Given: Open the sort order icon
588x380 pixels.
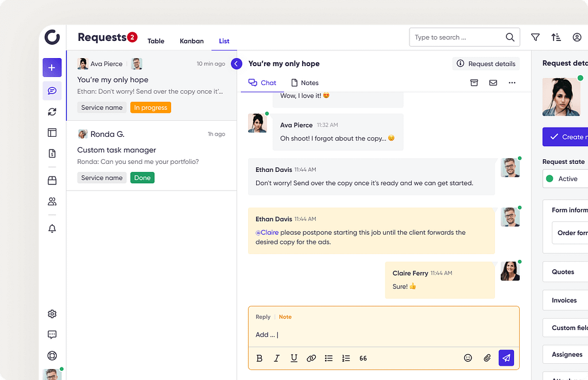Looking at the screenshot, I should click(x=556, y=37).
